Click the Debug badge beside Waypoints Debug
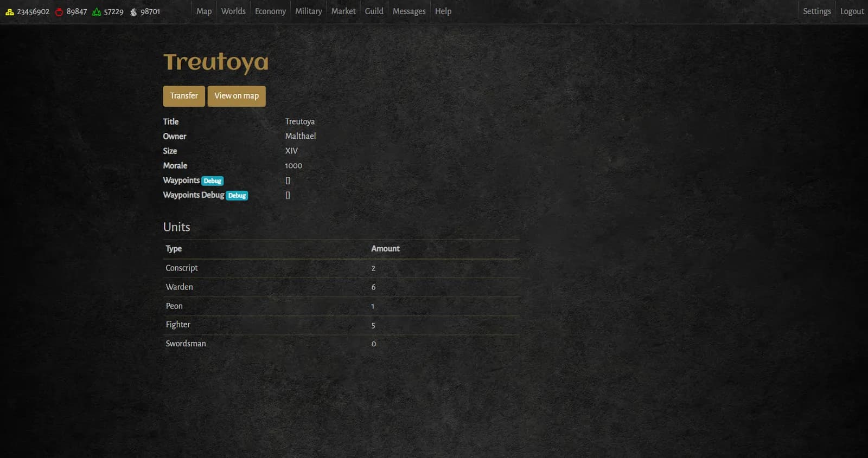 (x=237, y=196)
